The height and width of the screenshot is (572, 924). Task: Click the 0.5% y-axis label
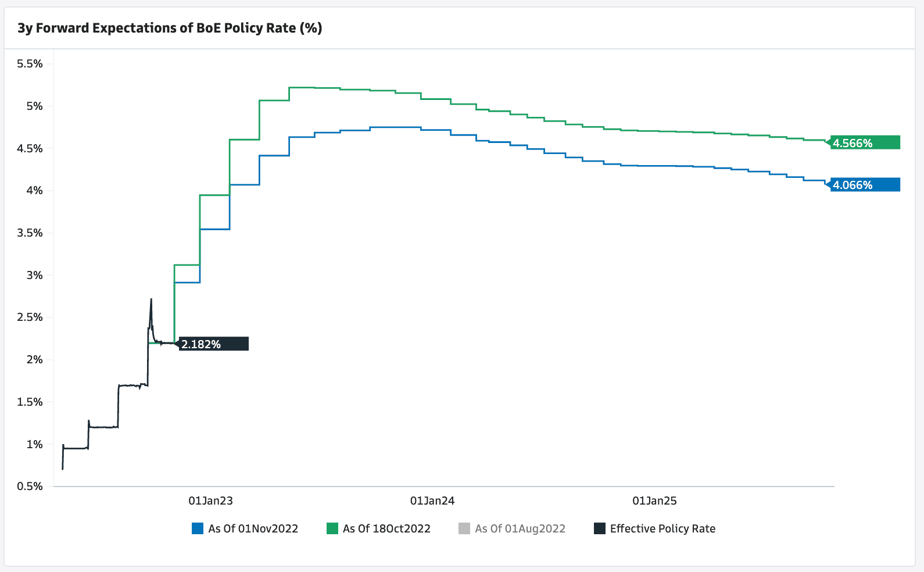(x=30, y=486)
